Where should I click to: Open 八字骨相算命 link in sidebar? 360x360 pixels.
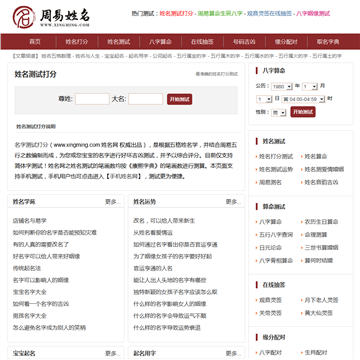(x=276, y=260)
